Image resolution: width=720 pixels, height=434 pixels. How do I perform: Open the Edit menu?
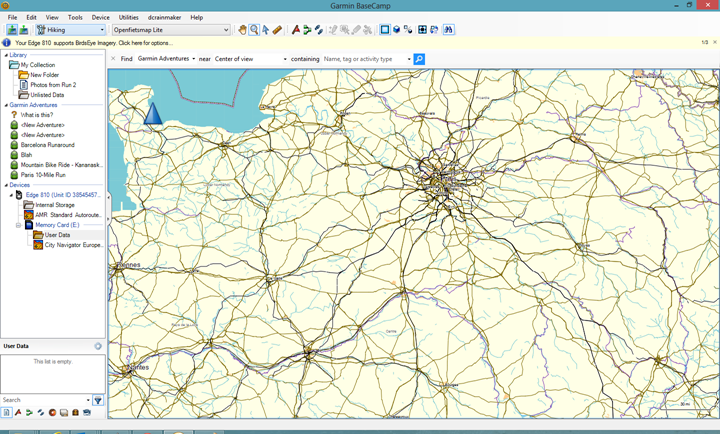[x=31, y=17]
